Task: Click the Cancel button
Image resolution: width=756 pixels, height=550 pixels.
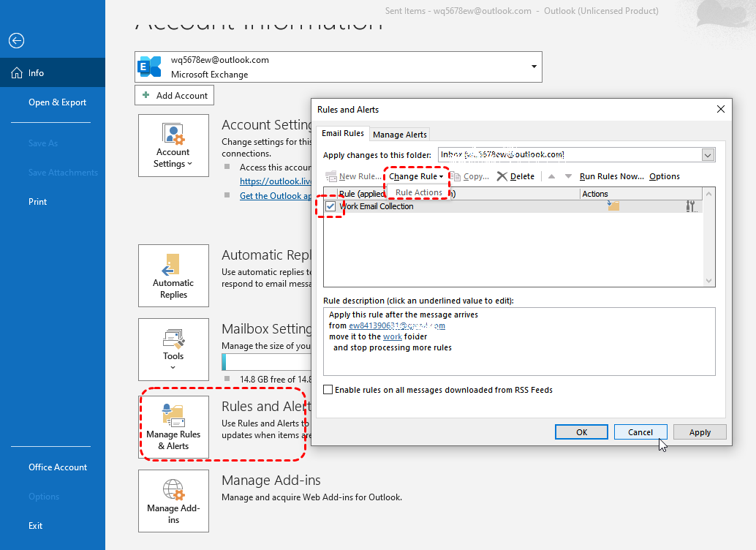Action: pos(640,432)
